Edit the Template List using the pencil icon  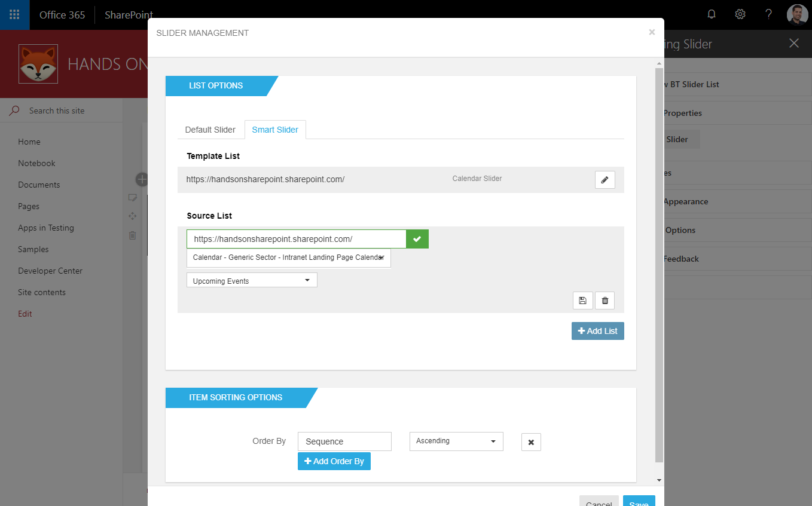(605, 179)
